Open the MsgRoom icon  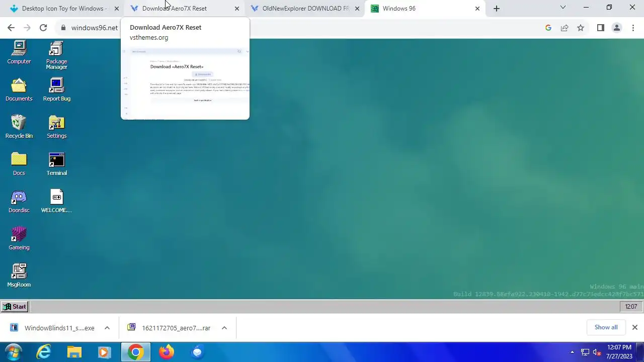click(x=19, y=276)
